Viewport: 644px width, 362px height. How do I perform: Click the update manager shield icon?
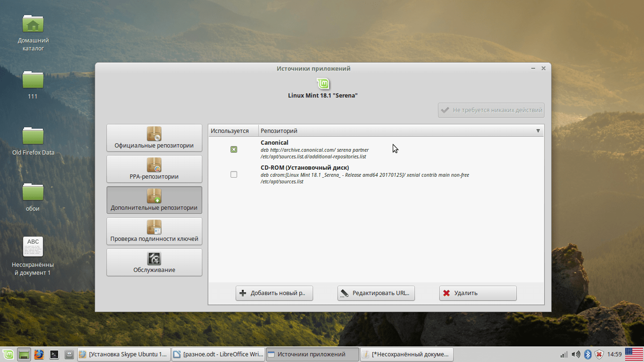[x=599, y=354]
